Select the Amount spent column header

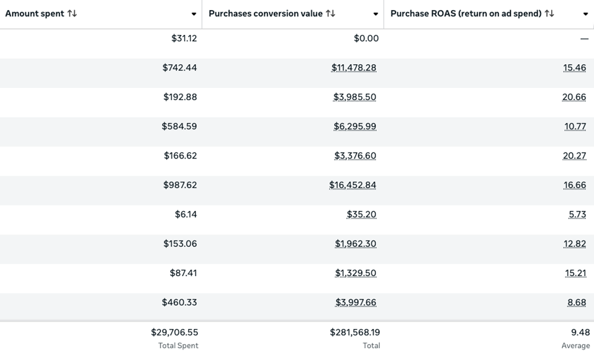click(x=34, y=13)
